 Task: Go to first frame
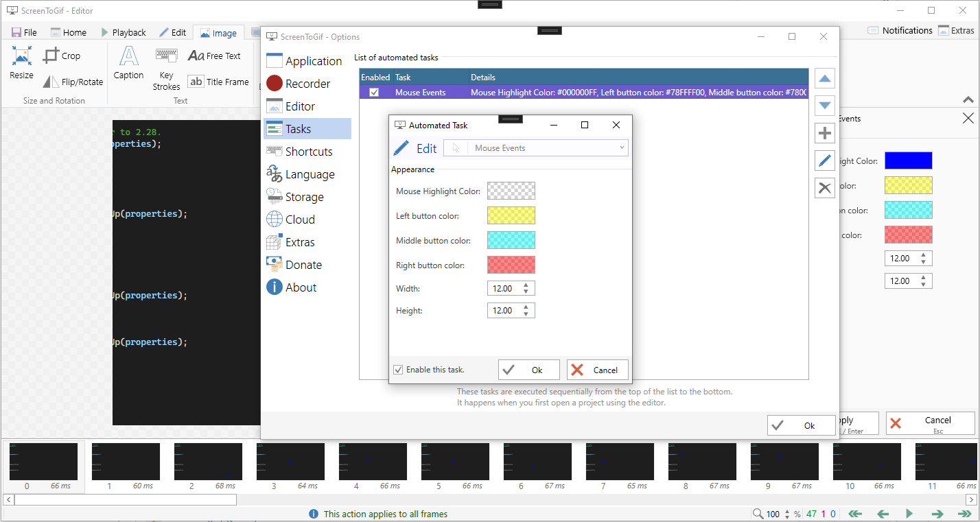pos(855,514)
